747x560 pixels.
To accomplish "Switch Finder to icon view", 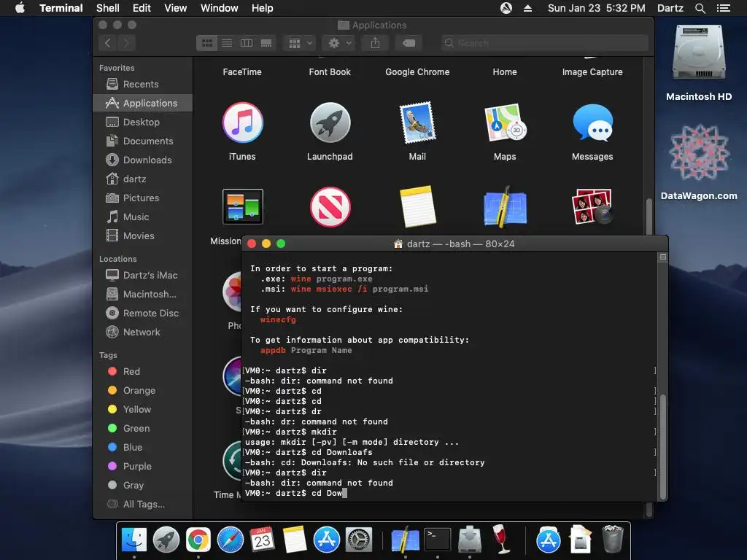I will pos(206,43).
